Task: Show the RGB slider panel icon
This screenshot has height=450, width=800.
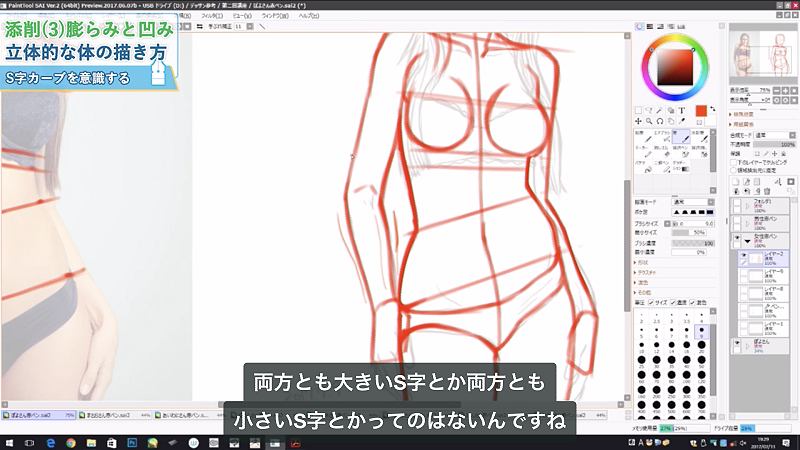Action: click(650, 27)
